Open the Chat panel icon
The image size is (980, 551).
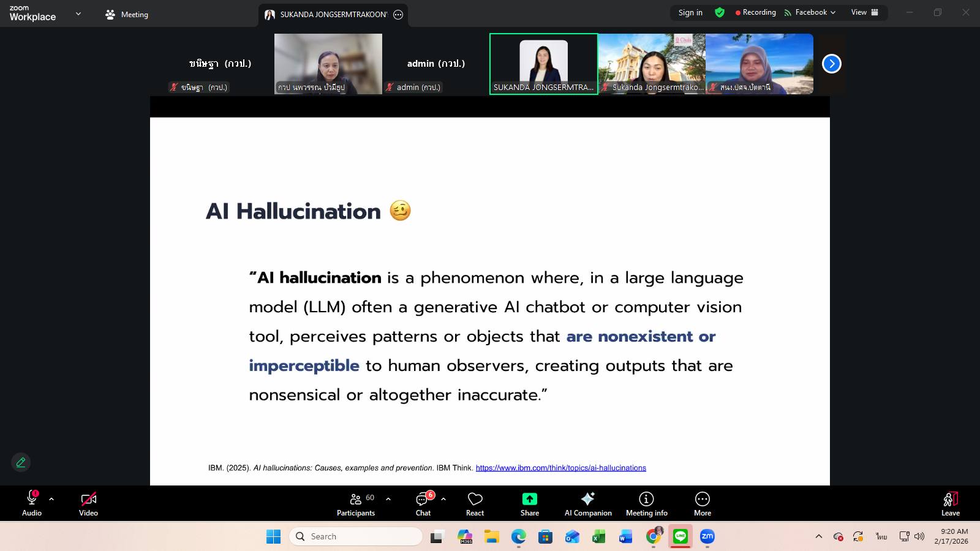423,499
